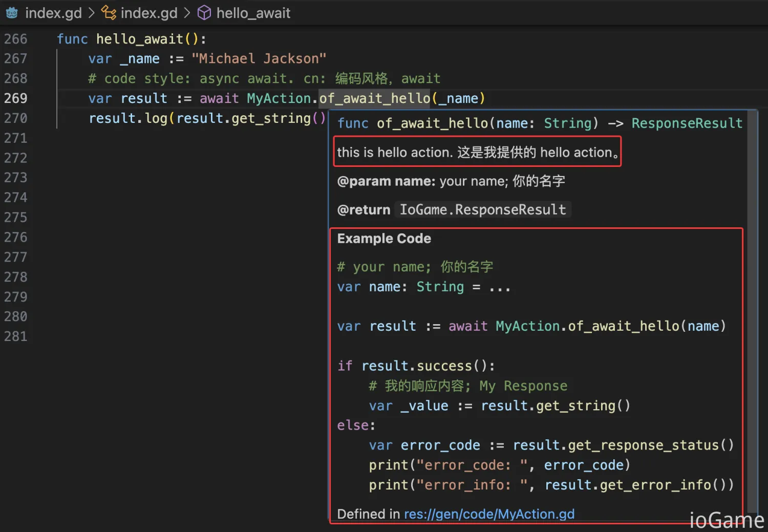Click line number 269 in the gutter
The image size is (768, 532).
pyautogui.click(x=16, y=98)
